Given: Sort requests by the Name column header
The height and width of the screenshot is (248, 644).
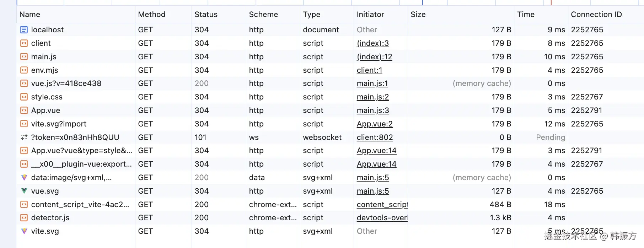Looking at the screenshot, I should (x=30, y=15).
